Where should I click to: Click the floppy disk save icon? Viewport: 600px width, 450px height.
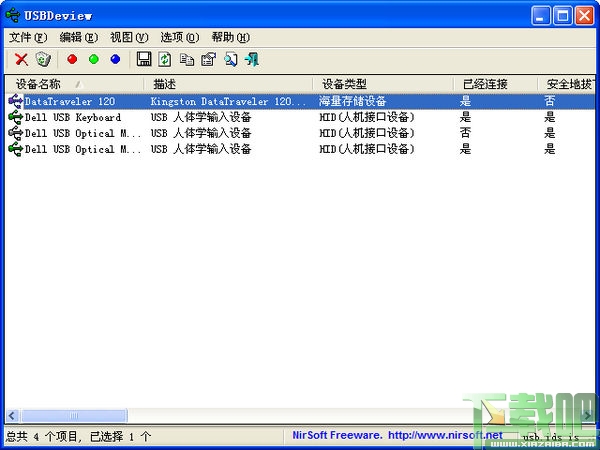click(x=144, y=59)
